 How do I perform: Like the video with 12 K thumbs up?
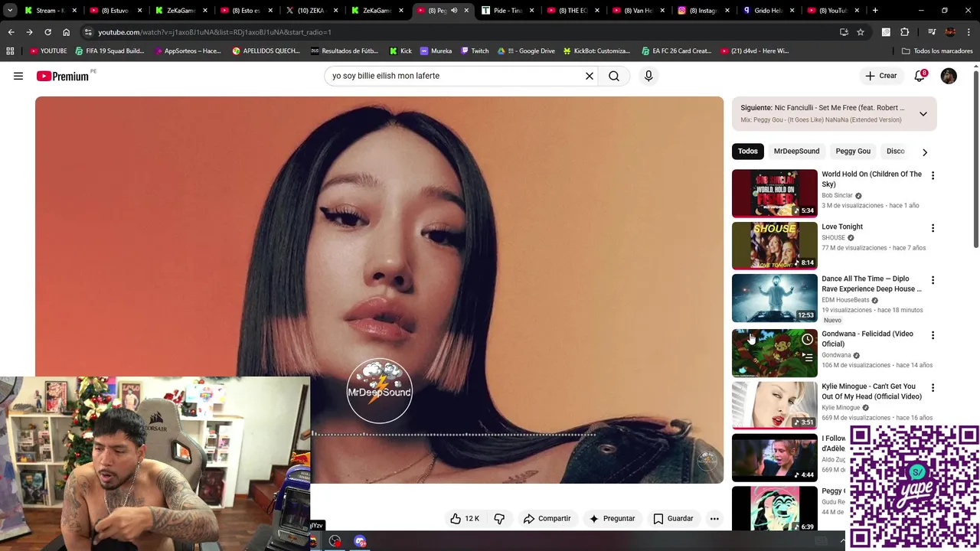click(465, 518)
